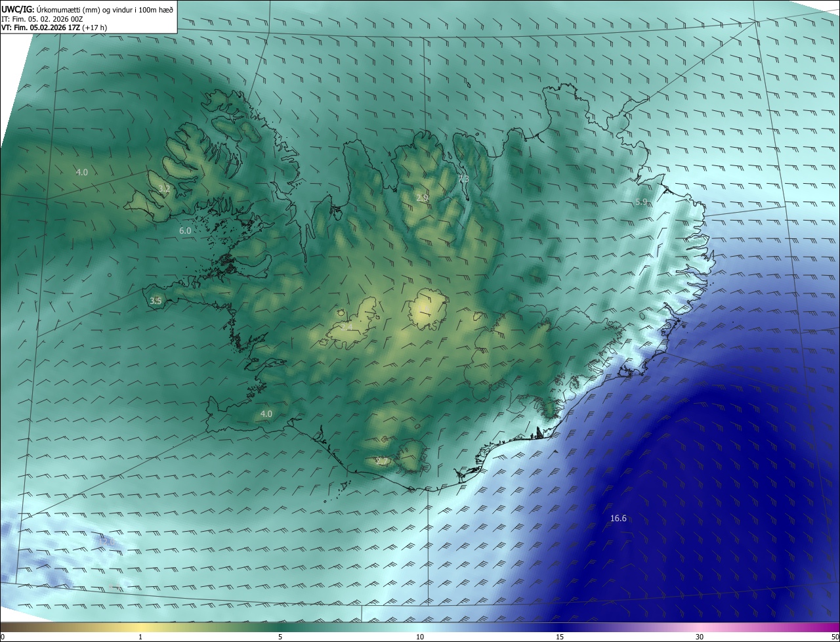Click the 5.9 value label in the northeast
This screenshot has height=642, width=840.
(642, 202)
